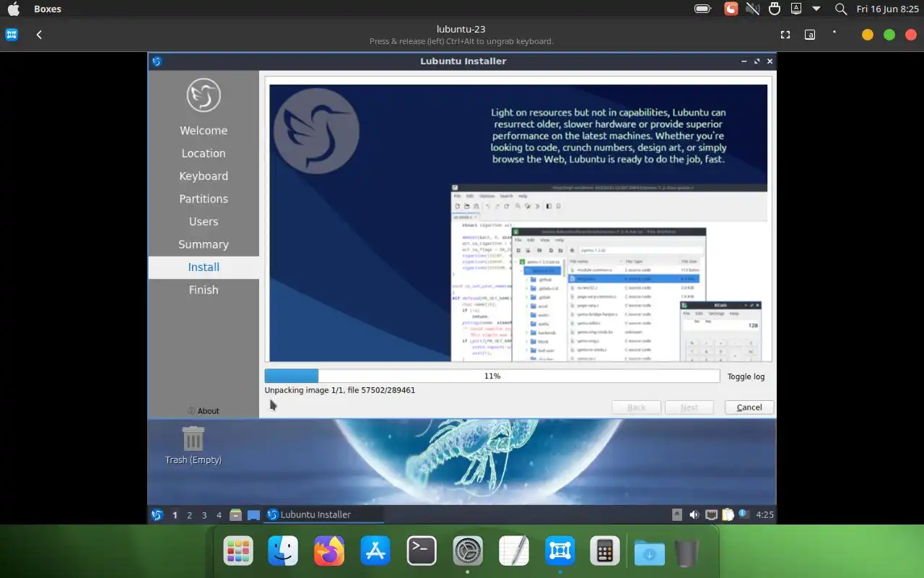Open the keyboard shortcuts icon in the Boxes header

[810, 35]
